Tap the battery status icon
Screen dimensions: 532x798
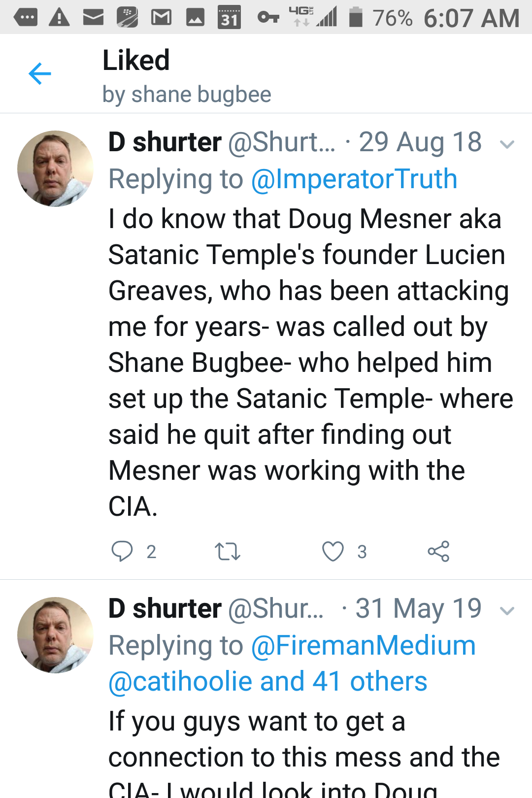click(356, 18)
